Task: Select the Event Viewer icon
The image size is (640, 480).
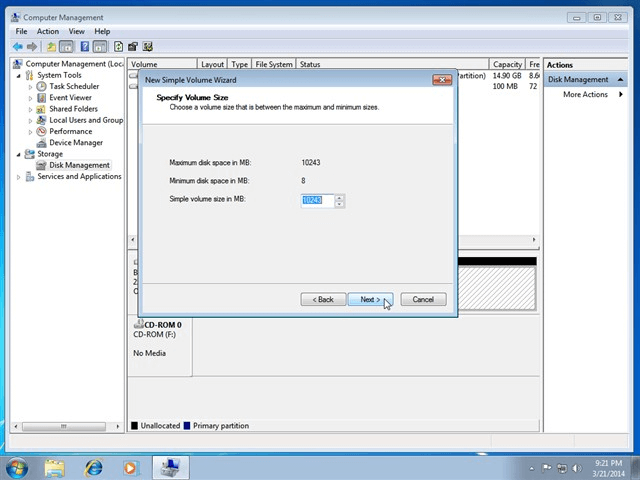Action: click(41, 98)
